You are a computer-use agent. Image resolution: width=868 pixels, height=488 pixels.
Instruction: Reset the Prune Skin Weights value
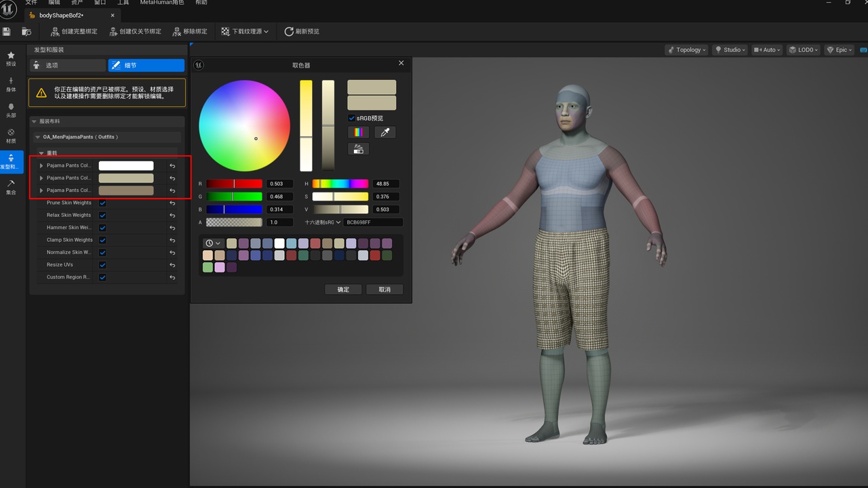click(172, 203)
